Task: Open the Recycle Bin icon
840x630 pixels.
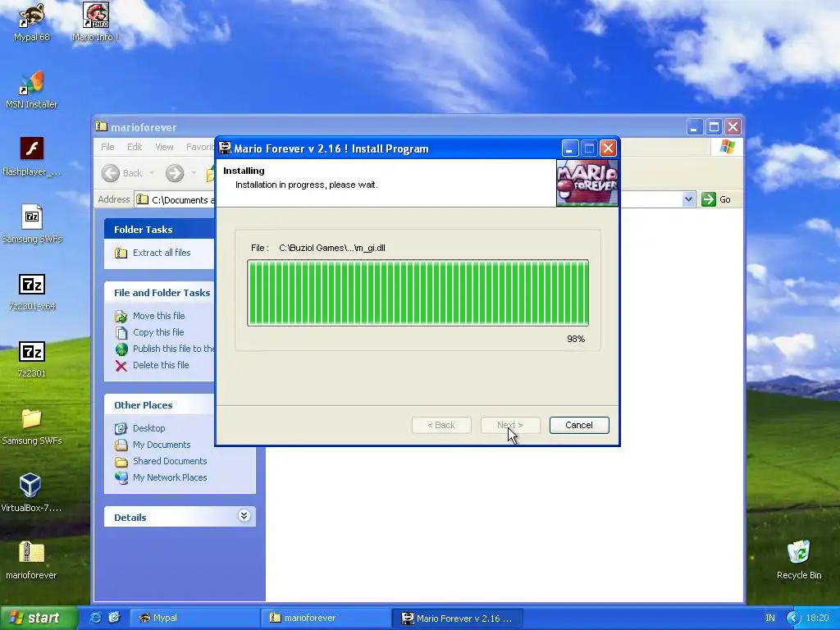Action: [799, 560]
